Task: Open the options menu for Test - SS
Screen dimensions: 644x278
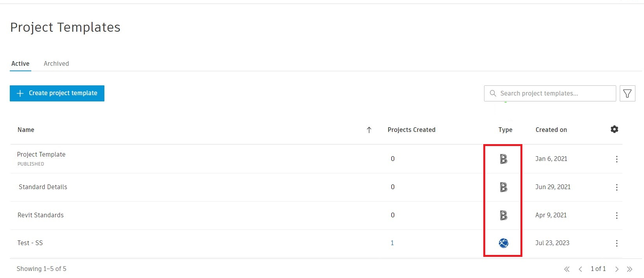Action: pyautogui.click(x=617, y=243)
